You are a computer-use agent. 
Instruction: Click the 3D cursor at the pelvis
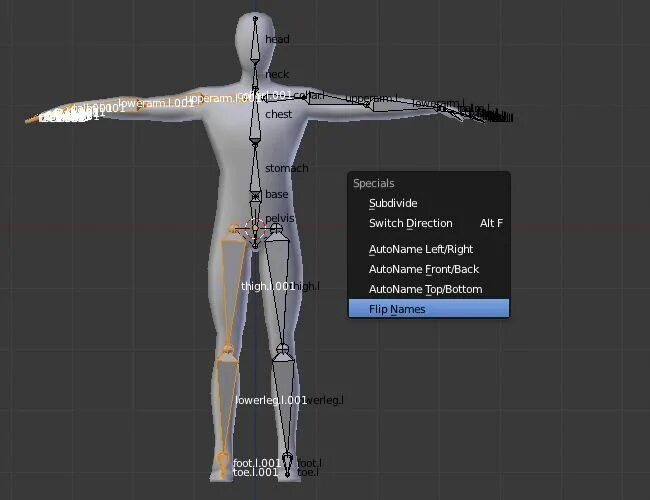click(x=255, y=228)
